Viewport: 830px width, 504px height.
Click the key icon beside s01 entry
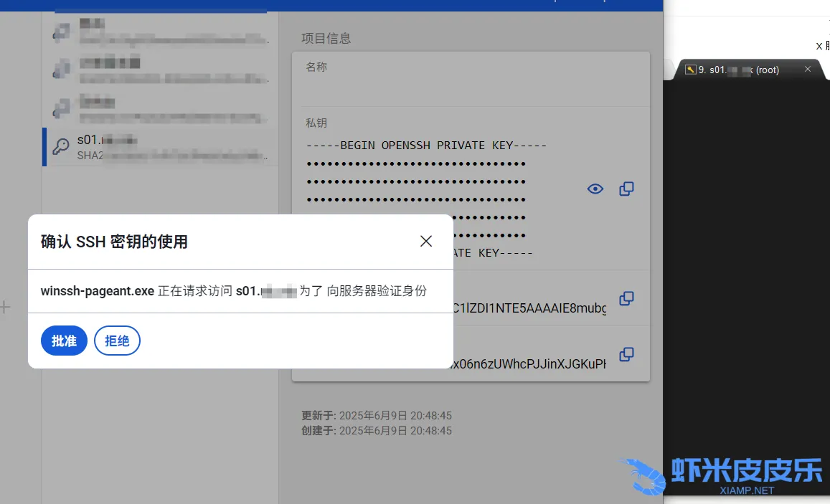tap(62, 147)
